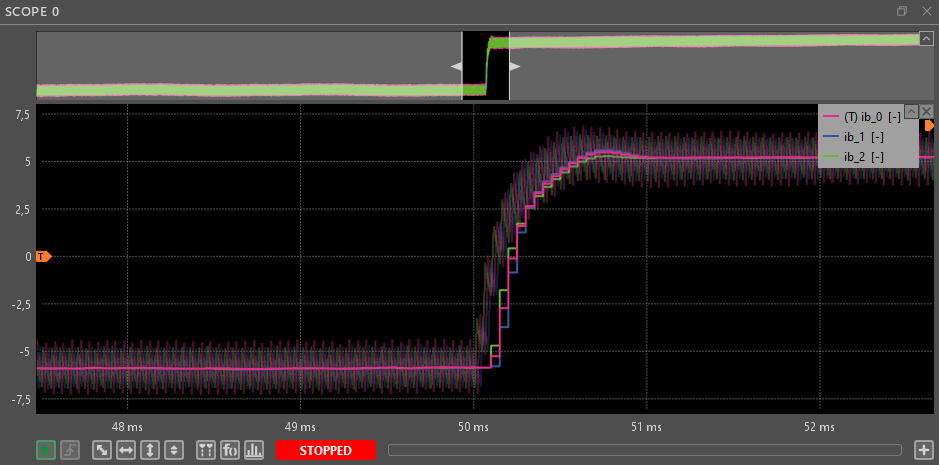Click the red STOPPED status button

[325, 450]
